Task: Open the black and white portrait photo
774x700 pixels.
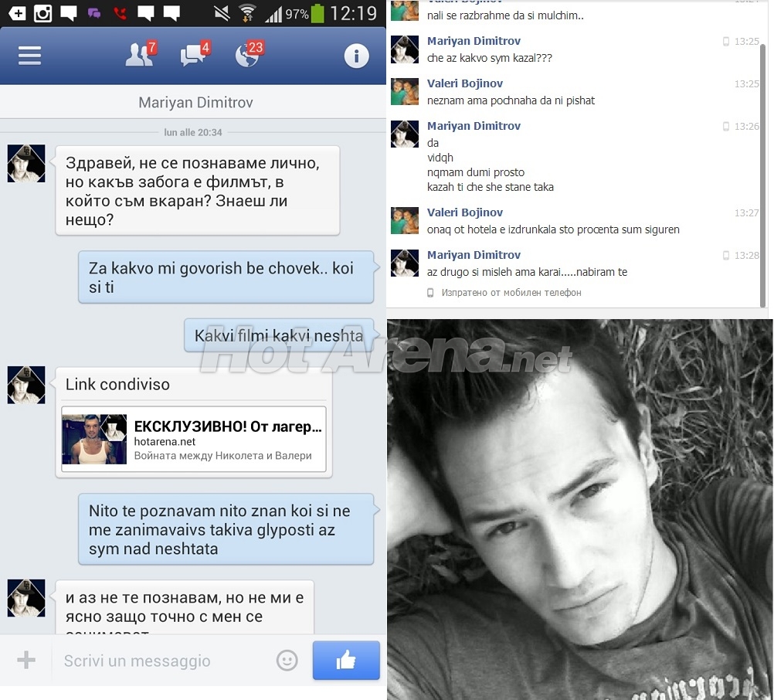Action: click(x=580, y=509)
